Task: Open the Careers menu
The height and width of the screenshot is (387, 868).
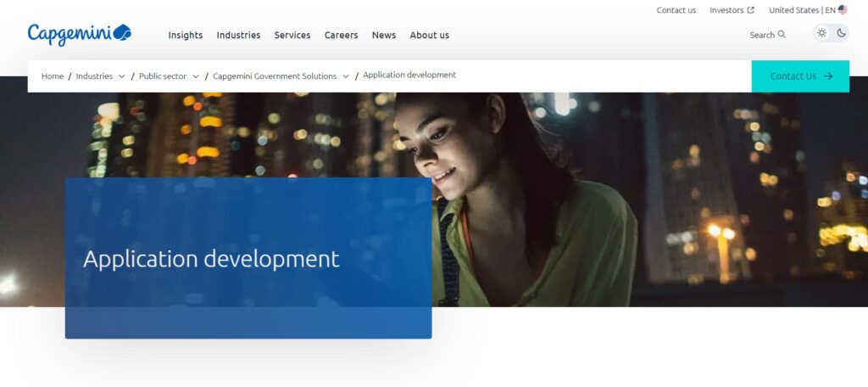Action: coord(341,35)
